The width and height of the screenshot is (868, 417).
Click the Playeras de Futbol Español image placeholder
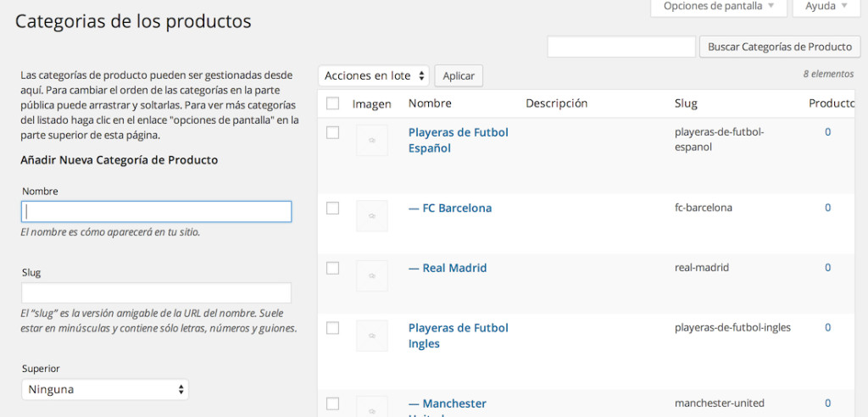coord(371,141)
